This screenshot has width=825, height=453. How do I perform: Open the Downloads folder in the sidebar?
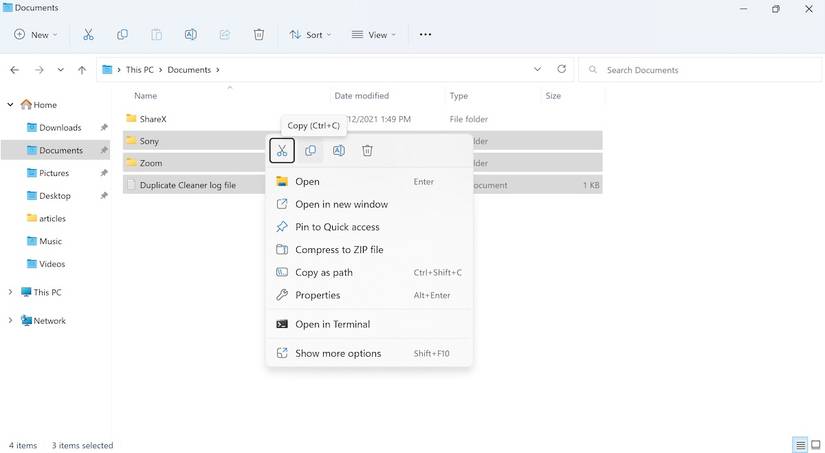point(60,128)
